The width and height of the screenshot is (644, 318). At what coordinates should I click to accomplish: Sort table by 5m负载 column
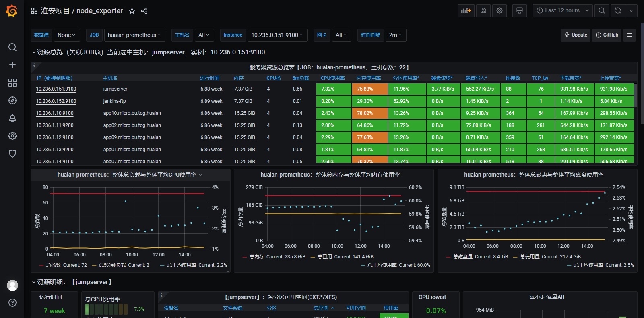pyautogui.click(x=301, y=78)
